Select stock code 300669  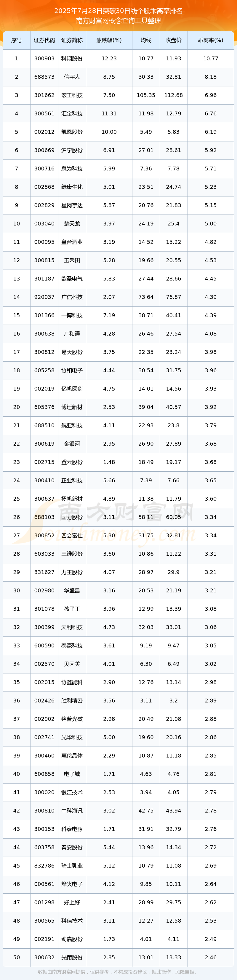tap(44, 150)
